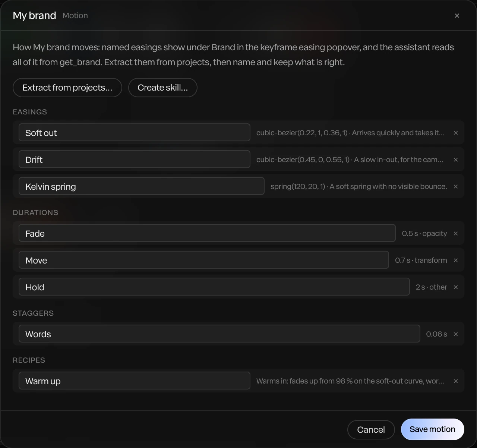Save motion settings
The width and height of the screenshot is (477, 448).
point(432,429)
